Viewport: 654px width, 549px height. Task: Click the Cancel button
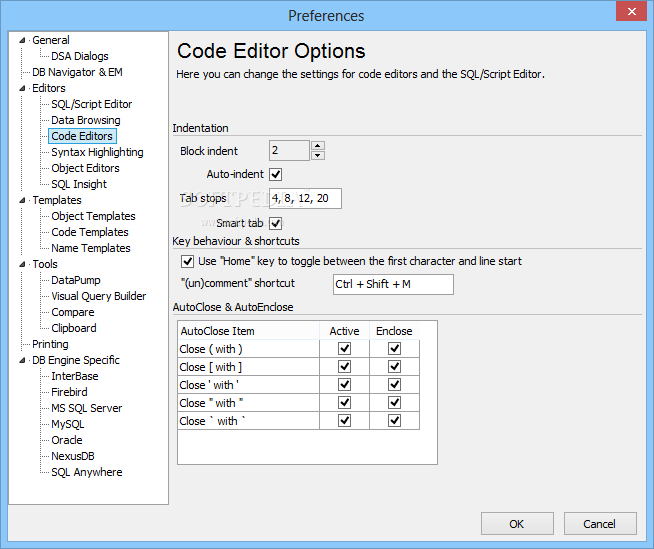pos(600,524)
